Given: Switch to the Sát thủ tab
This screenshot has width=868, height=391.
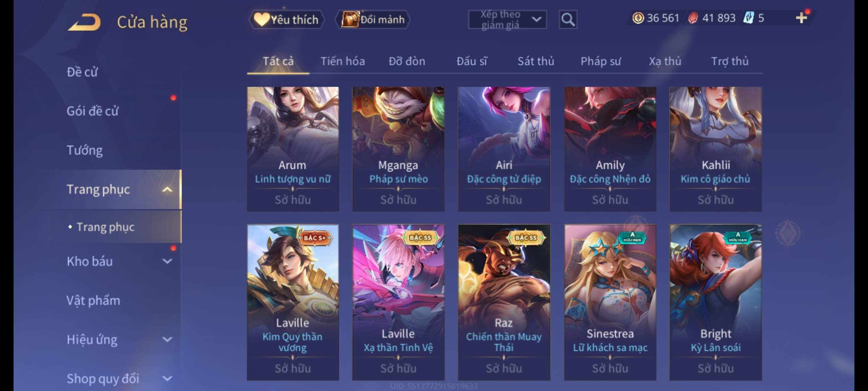Looking at the screenshot, I should [x=536, y=61].
